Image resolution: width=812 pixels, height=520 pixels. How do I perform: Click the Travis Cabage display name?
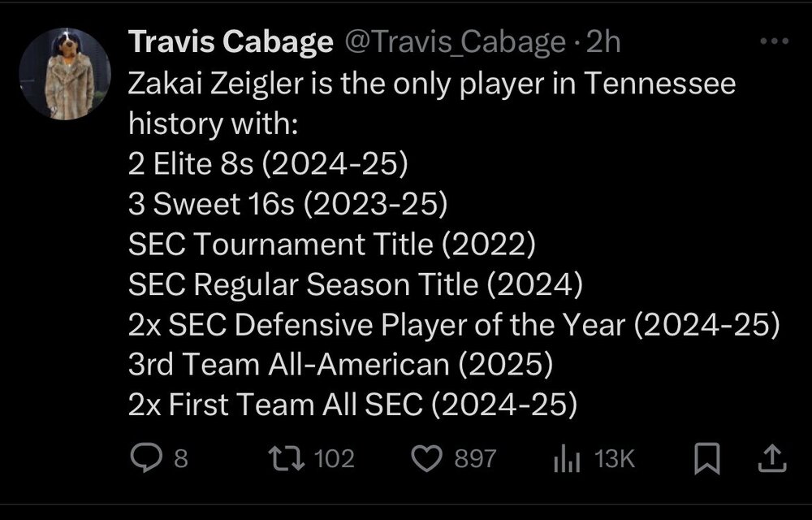pyautogui.click(x=231, y=42)
